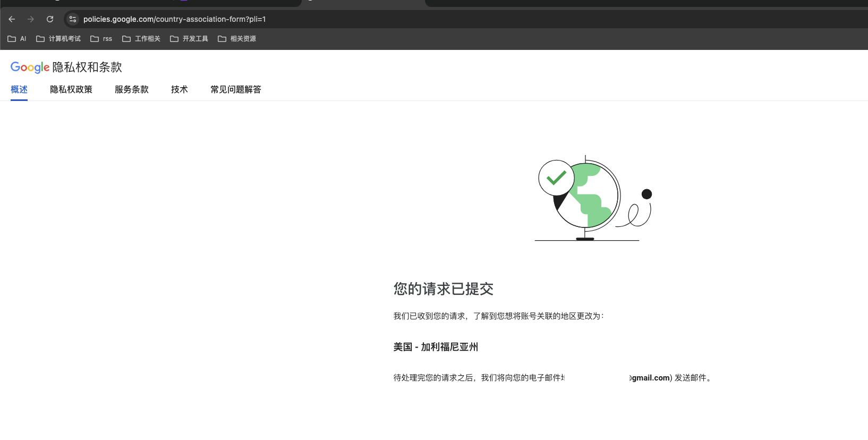Click the Google logo

[30, 67]
